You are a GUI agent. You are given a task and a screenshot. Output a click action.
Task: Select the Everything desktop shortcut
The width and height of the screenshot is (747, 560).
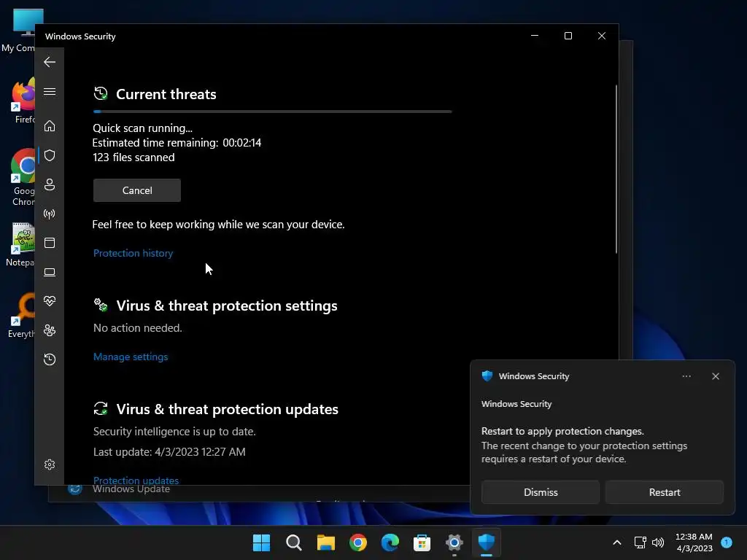click(x=21, y=316)
